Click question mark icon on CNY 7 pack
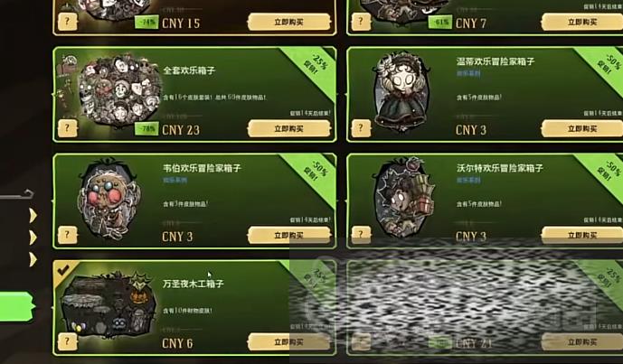Screen dimensions: 623x364 (361, 22)
